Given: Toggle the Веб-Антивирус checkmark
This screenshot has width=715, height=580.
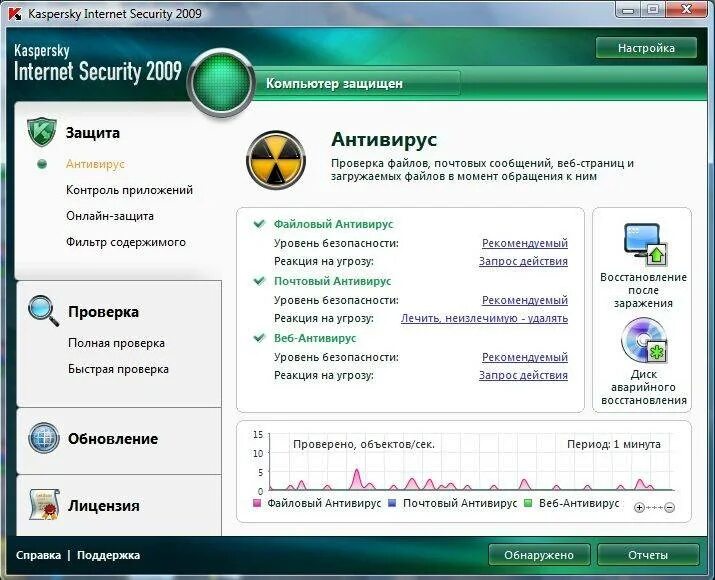Looking at the screenshot, I should click(259, 337).
